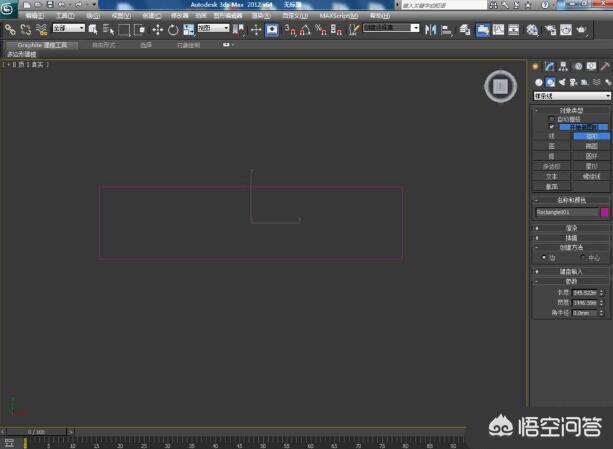This screenshot has width=613, height=449.
Task: Click the Rectangle001 name field
Action: point(565,212)
